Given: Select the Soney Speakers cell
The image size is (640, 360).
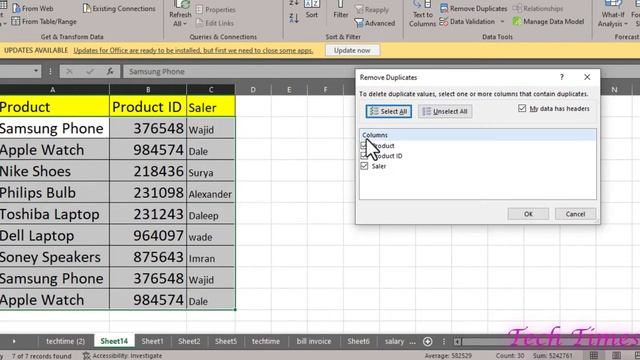Looking at the screenshot, I should coord(54,257).
